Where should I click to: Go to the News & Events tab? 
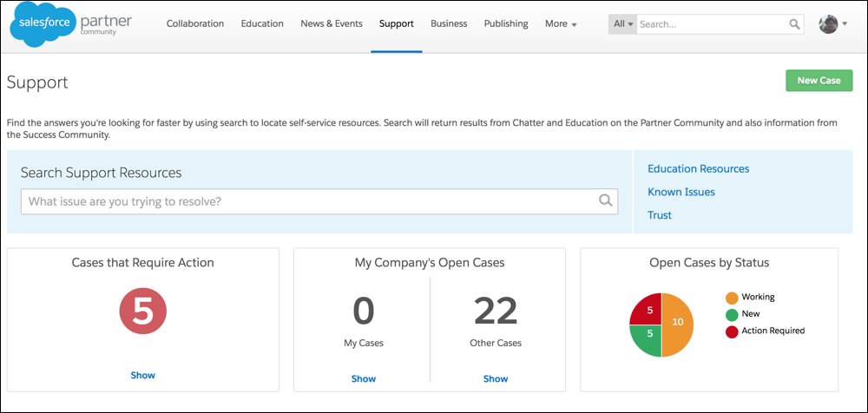tap(331, 23)
